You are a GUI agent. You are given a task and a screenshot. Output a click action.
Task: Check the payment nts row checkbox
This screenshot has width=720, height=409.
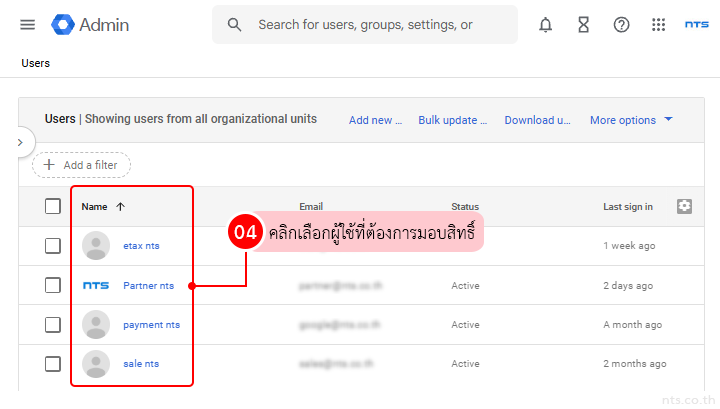pyautogui.click(x=53, y=325)
